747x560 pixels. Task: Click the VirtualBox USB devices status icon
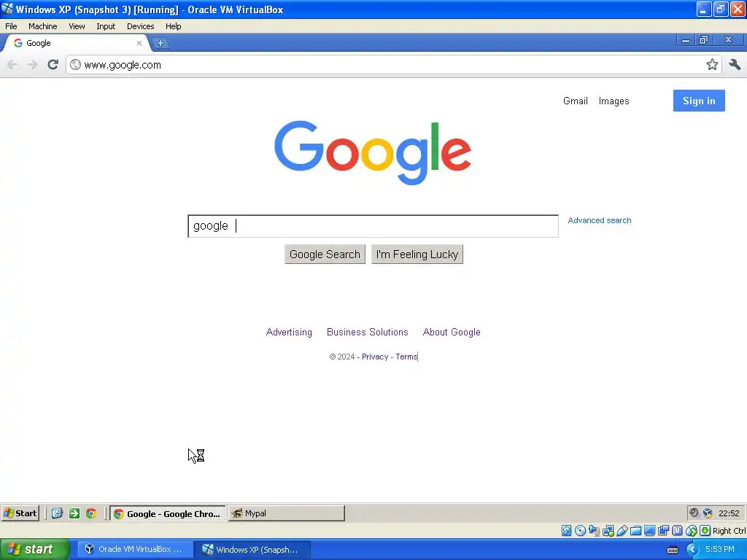(x=622, y=530)
